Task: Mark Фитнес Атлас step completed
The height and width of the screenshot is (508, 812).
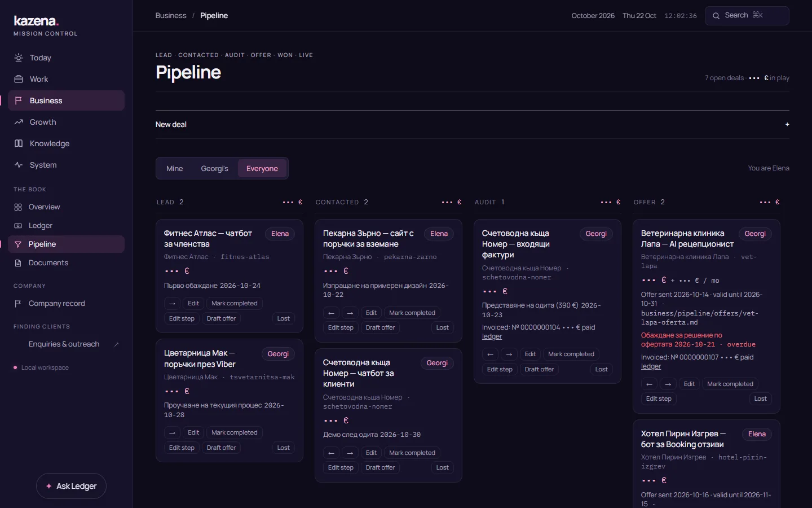Action: click(234, 304)
